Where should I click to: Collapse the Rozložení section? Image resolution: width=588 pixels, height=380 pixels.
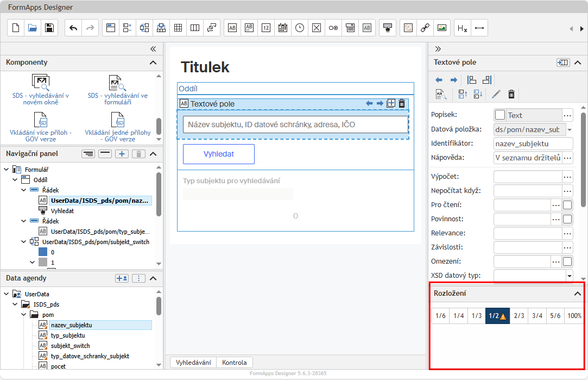(578, 294)
